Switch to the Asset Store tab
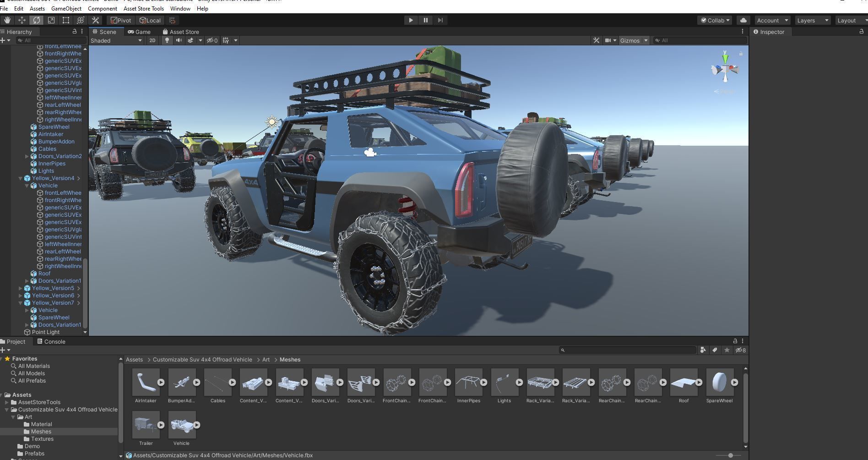 (180, 32)
